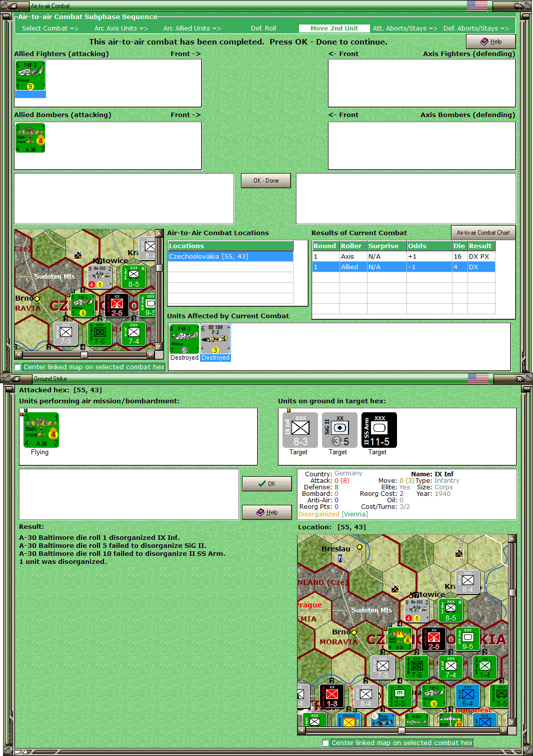Select the II SS Arm 11-5 target unit
This screenshot has height=756, width=533.
(x=379, y=430)
